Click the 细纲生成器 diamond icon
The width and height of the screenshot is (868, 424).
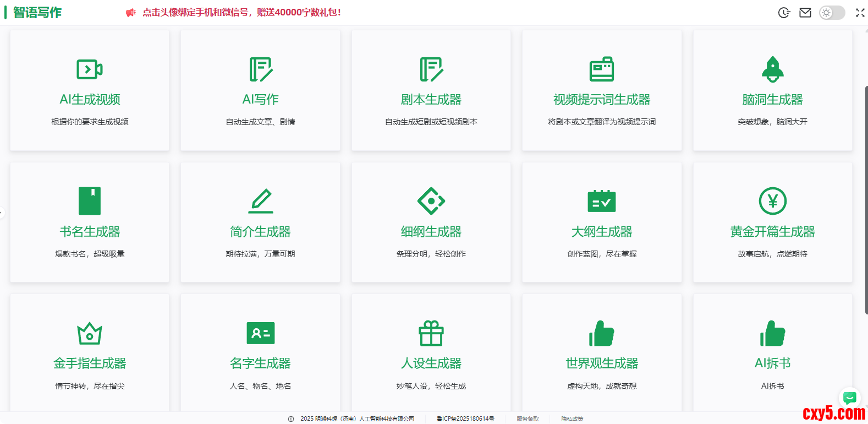coord(431,201)
